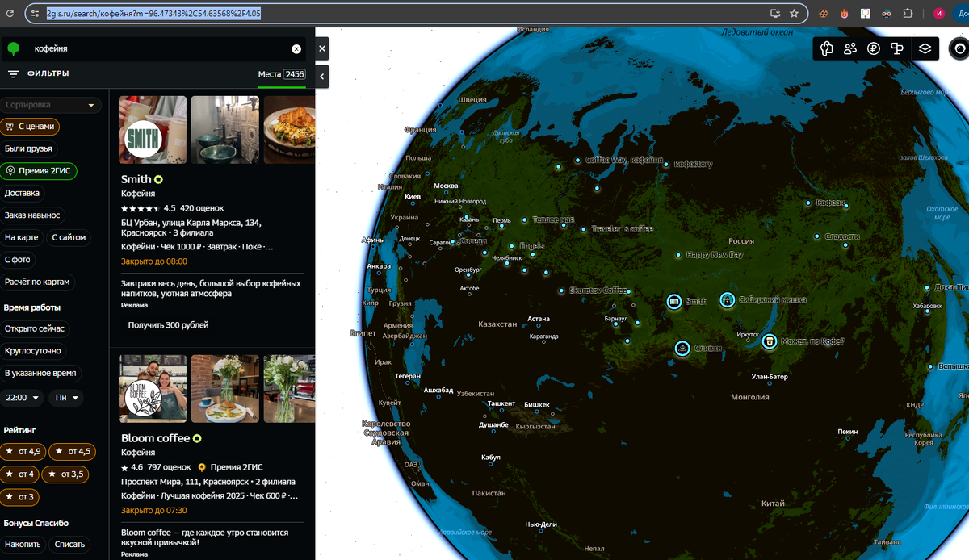The height and width of the screenshot is (560, 969).
Task: Click the Happy New Day map dot
Action: 678,255
